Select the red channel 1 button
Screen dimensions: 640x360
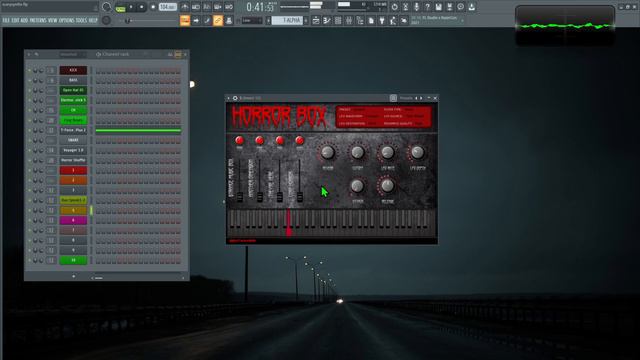73,170
